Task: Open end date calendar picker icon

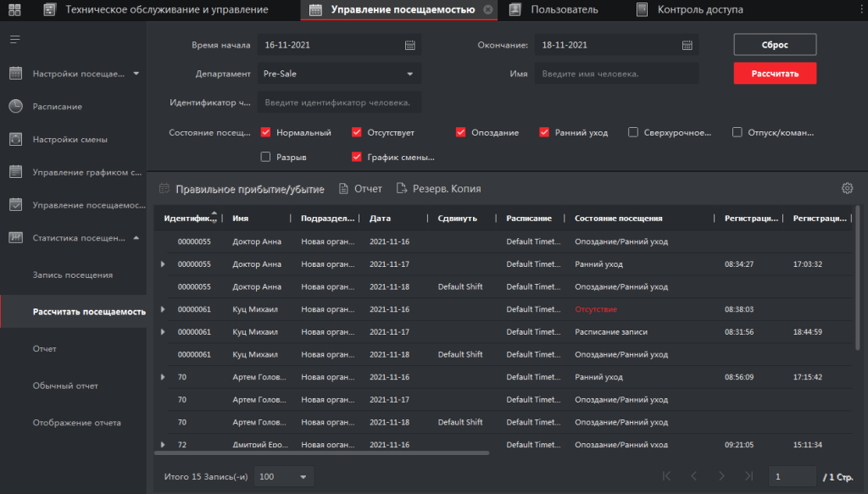Action: 687,45
